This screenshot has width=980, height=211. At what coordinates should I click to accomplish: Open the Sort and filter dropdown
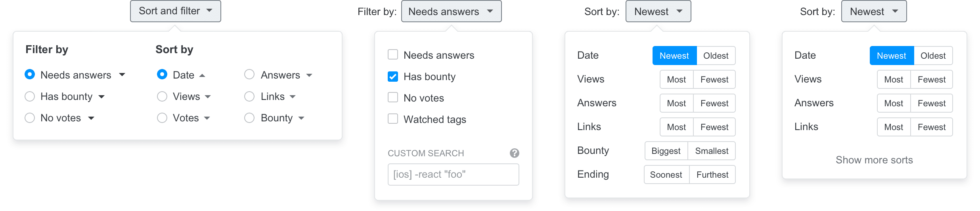click(x=176, y=11)
